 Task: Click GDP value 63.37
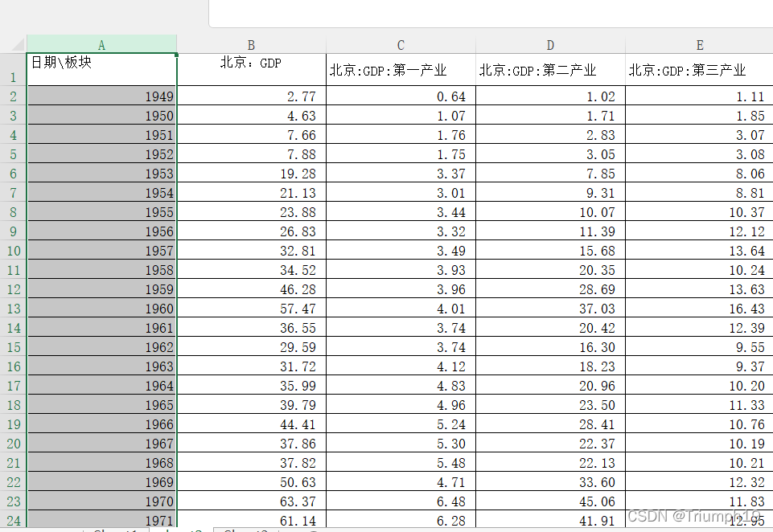click(x=252, y=501)
